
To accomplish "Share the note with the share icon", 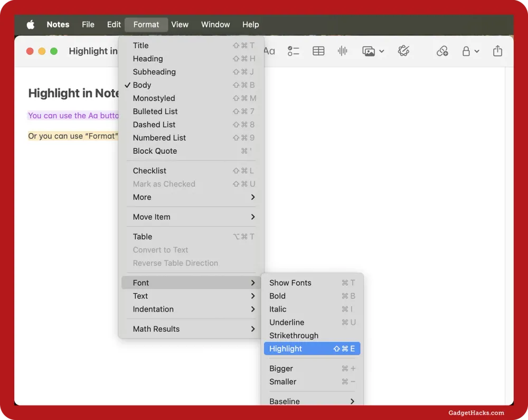I will (x=497, y=51).
